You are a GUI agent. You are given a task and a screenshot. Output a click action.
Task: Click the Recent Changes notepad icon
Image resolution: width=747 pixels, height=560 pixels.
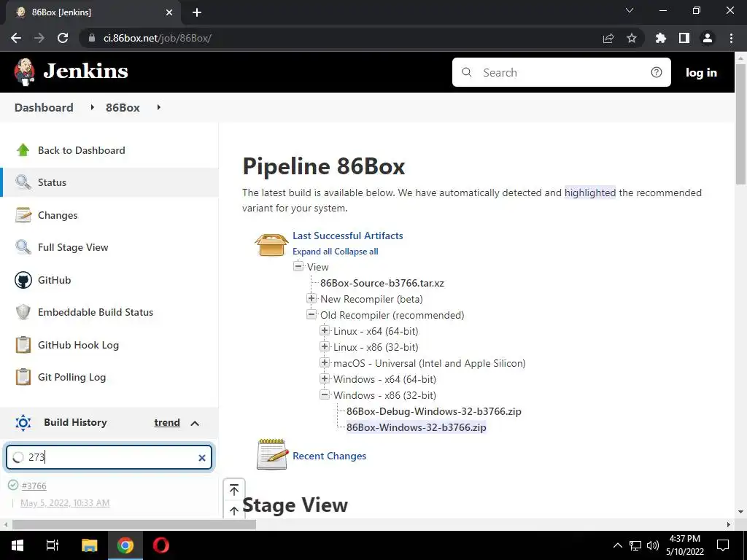[x=273, y=455]
